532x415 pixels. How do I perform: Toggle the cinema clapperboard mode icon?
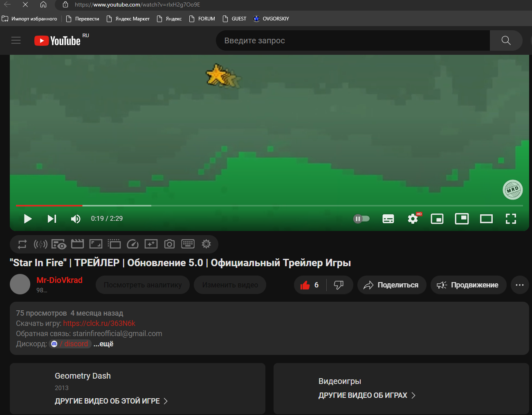click(x=77, y=244)
